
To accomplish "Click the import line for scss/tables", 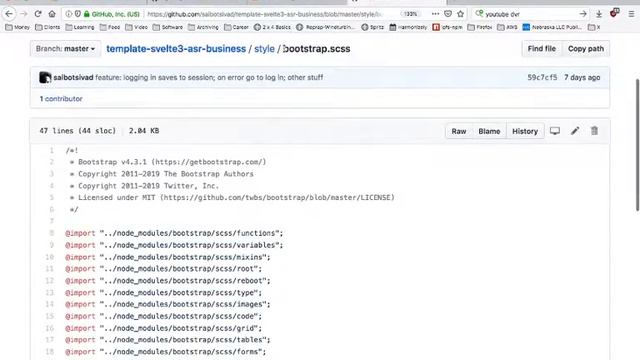I will [168, 340].
